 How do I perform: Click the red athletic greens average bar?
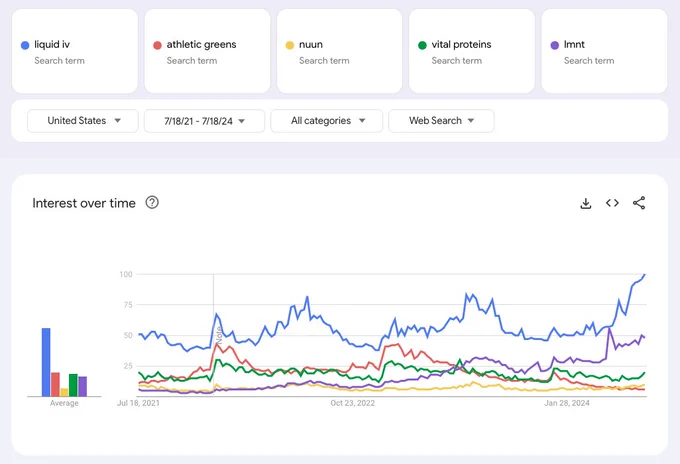[x=55, y=384]
